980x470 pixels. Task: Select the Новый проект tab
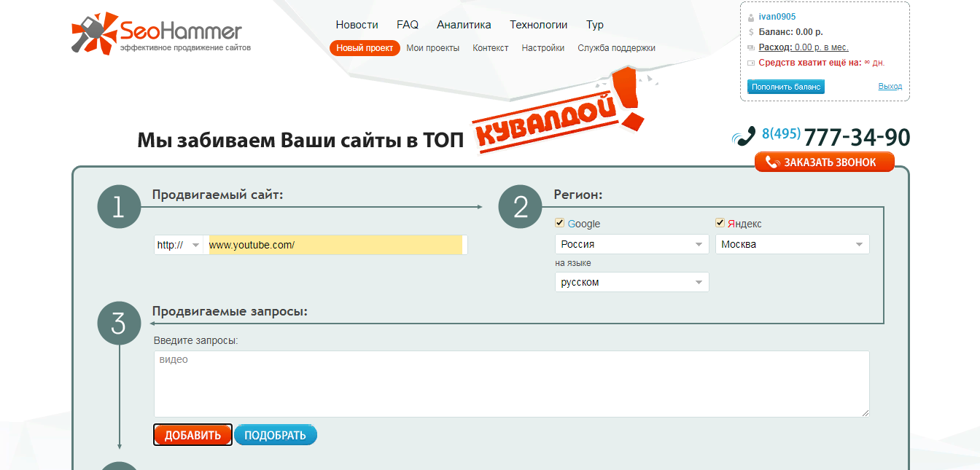tap(365, 48)
